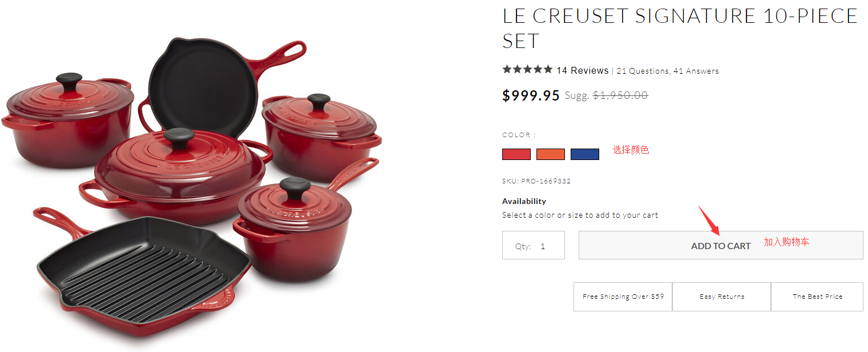Select the red color swatch
868x352 pixels.
(x=516, y=154)
